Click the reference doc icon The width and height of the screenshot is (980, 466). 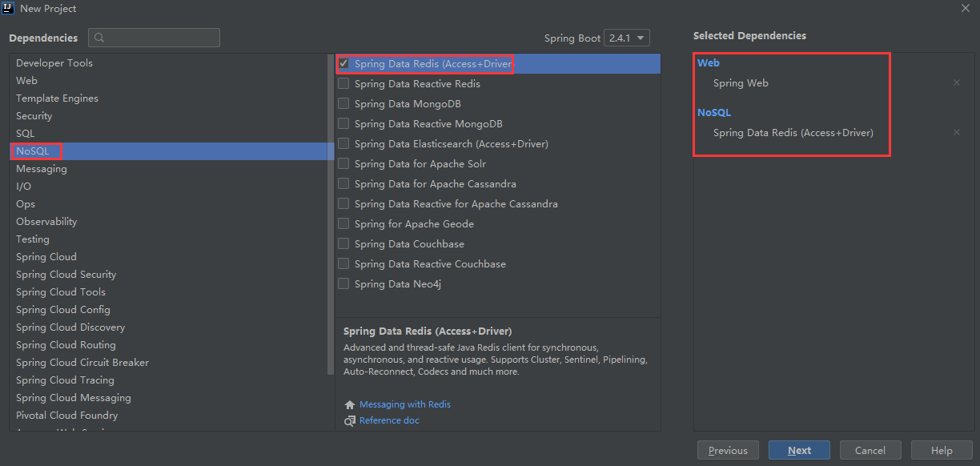click(x=349, y=420)
